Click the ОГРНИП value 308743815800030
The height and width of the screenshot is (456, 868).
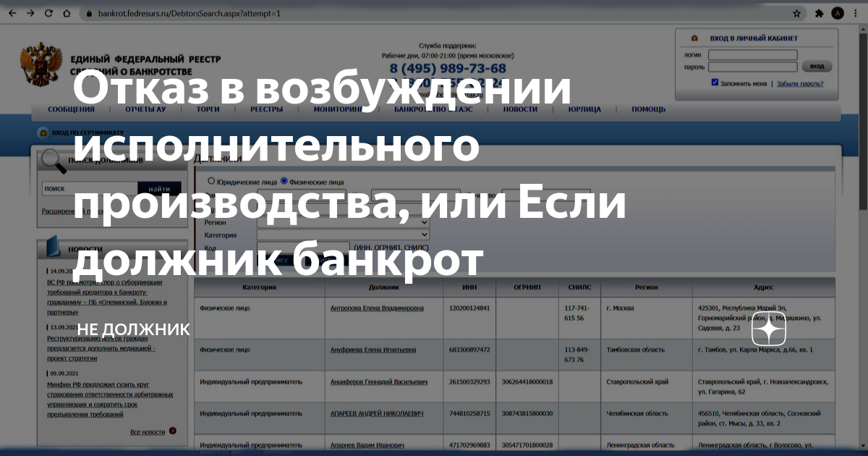527,413
